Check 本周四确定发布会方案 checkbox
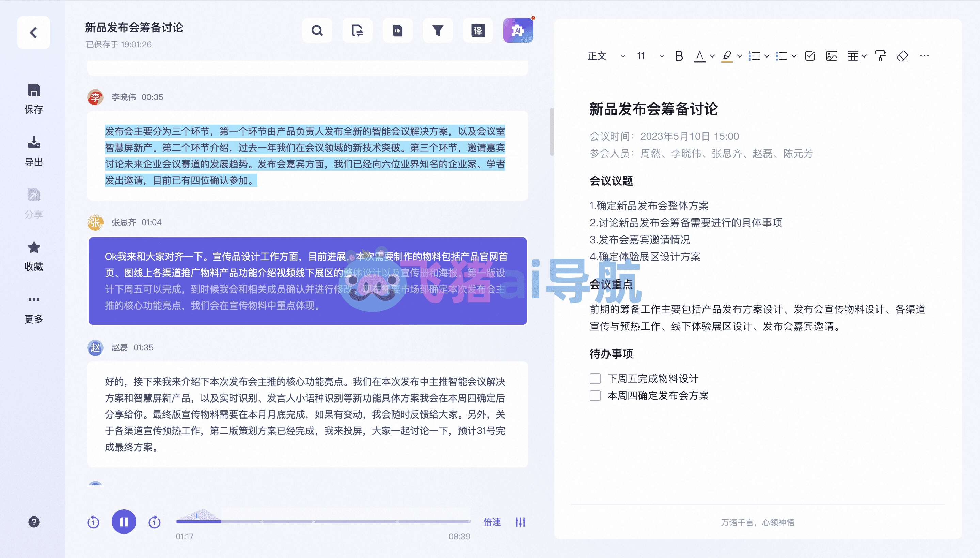 [x=595, y=395]
